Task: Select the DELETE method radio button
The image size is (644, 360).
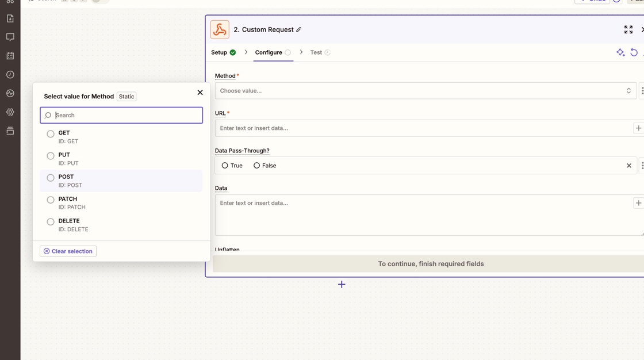Action: [51, 222]
